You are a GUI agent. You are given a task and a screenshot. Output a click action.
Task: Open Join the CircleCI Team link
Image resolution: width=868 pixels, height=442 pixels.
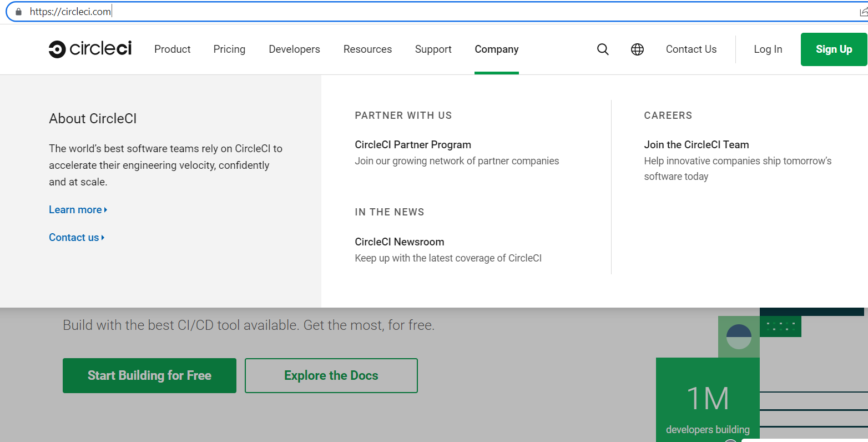click(x=696, y=145)
